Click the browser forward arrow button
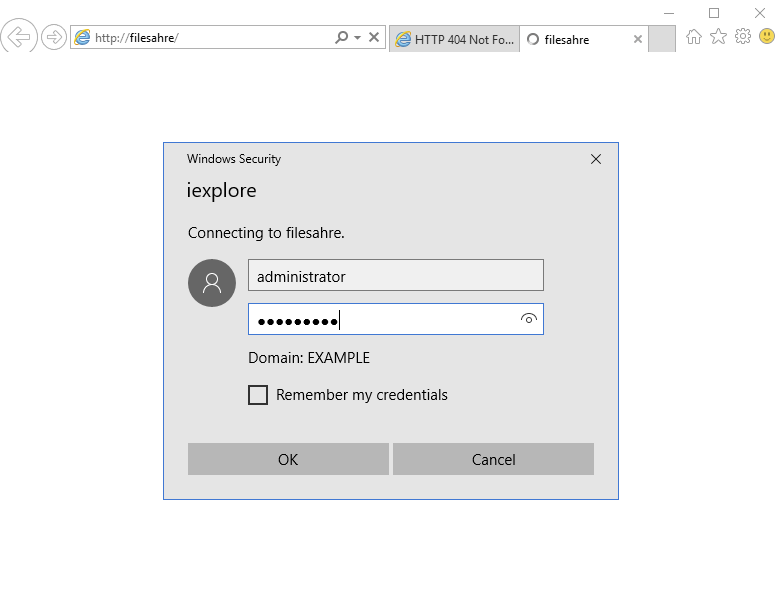 [x=53, y=37]
